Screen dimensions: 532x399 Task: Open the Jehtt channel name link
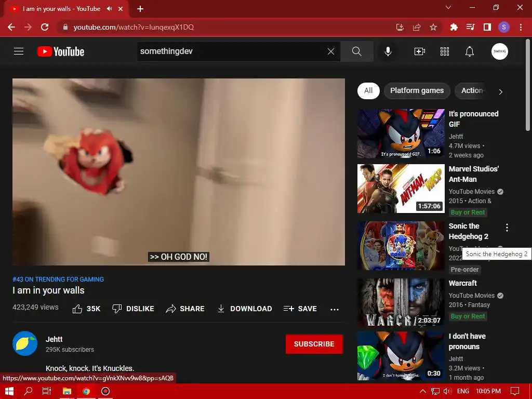pyautogui.click(x=54, y=339)
